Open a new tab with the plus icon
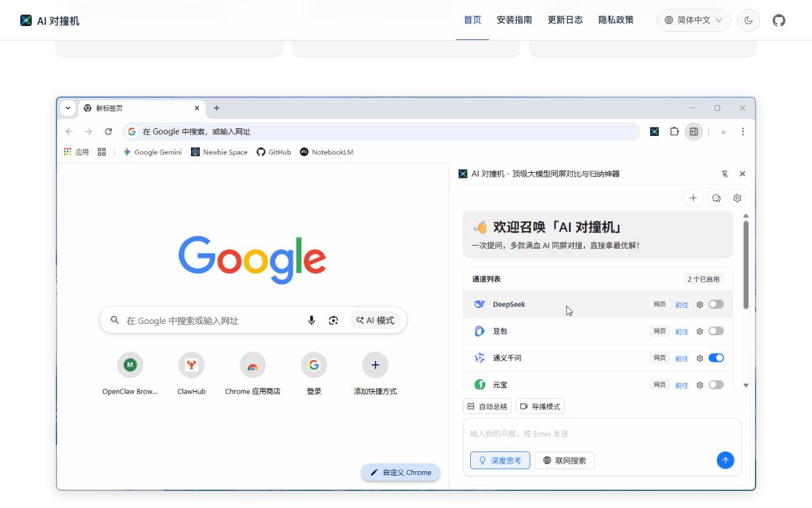 tap(216, 108)
